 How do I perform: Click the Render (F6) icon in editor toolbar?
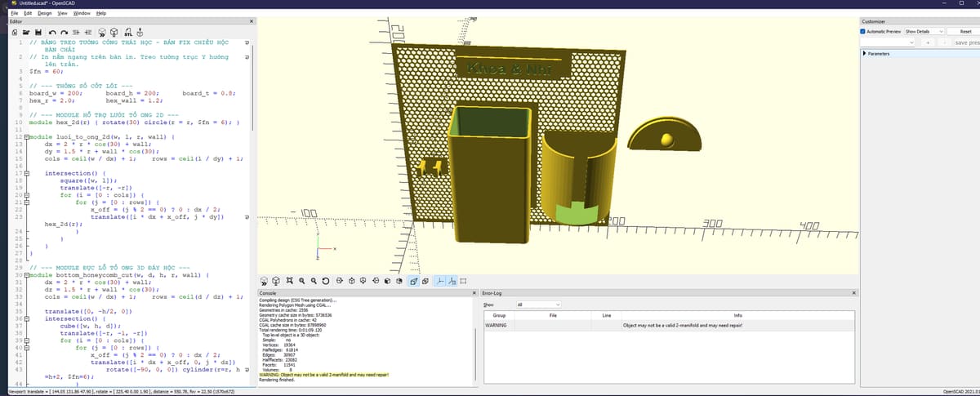(x=114, y=32)
